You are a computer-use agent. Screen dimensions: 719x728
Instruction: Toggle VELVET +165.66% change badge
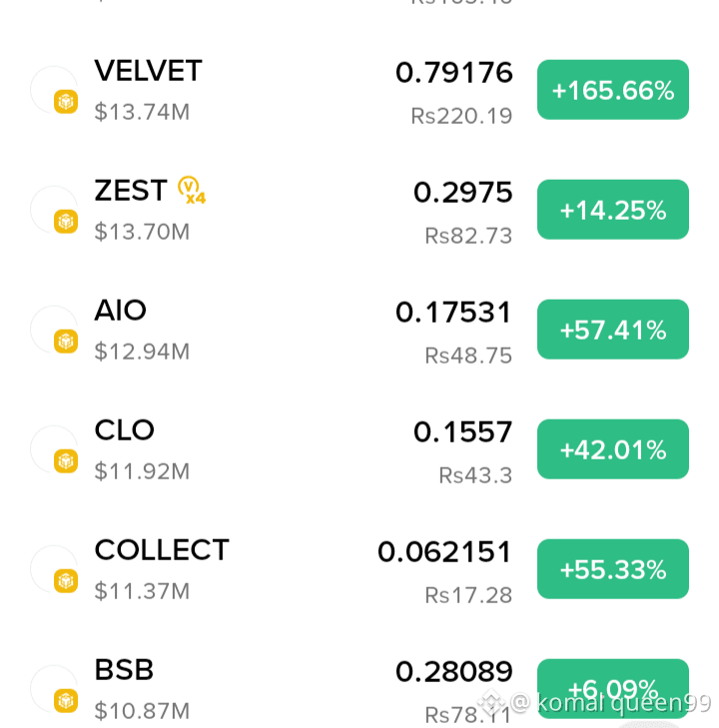[613, 90]
